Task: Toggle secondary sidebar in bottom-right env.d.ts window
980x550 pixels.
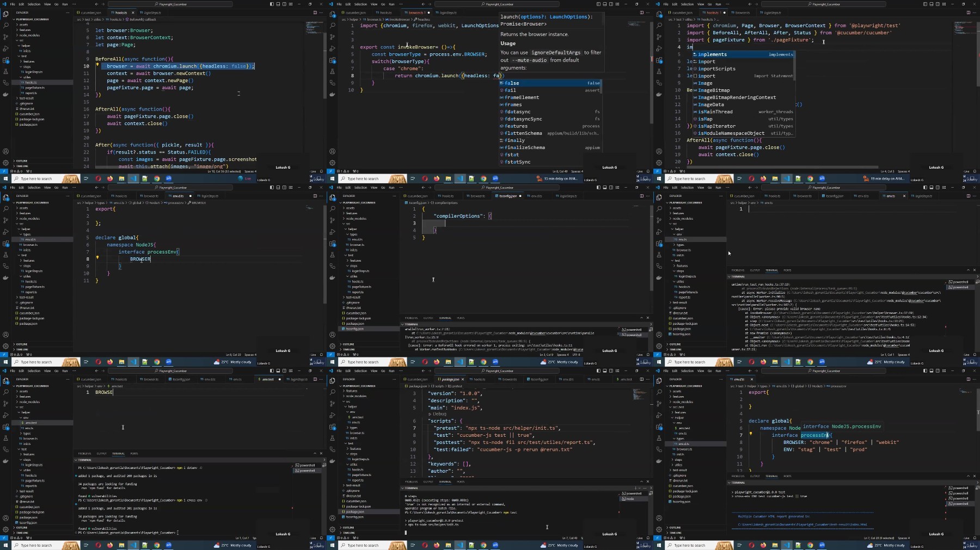Action: click(x=936, y=370)
